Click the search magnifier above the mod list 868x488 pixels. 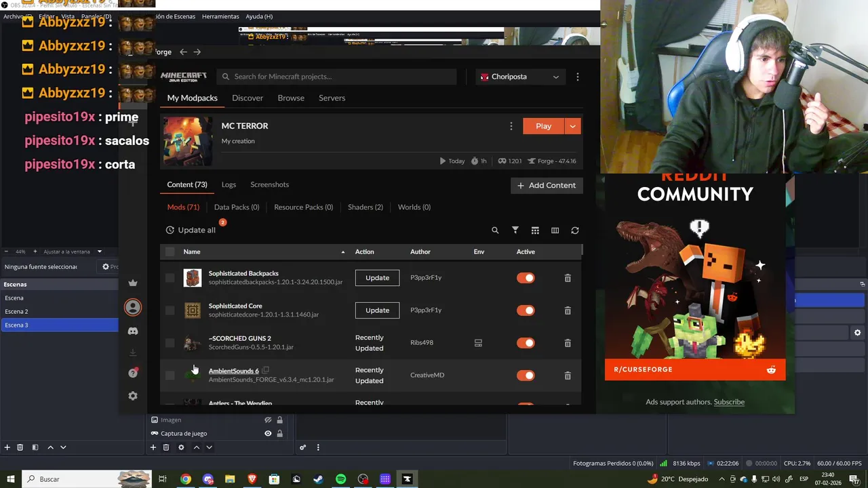point(495,230)
